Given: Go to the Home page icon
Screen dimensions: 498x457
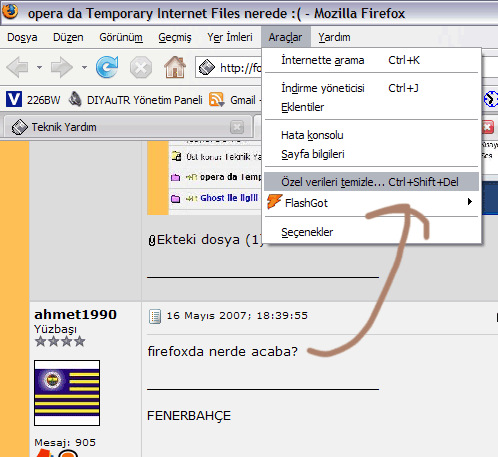Looking at the screenshot, I should pyautogui.click(x=175, y=67).
